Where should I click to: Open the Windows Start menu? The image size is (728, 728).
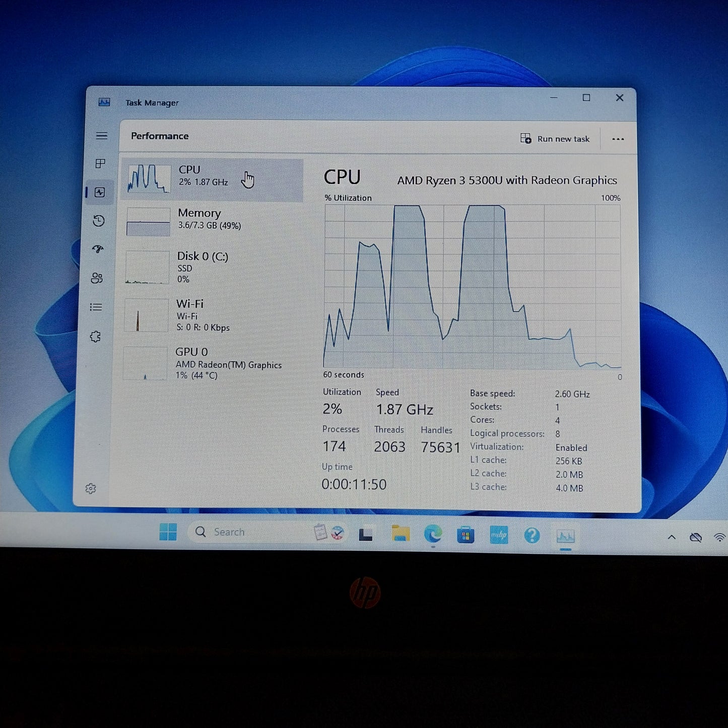pos(168,532)
